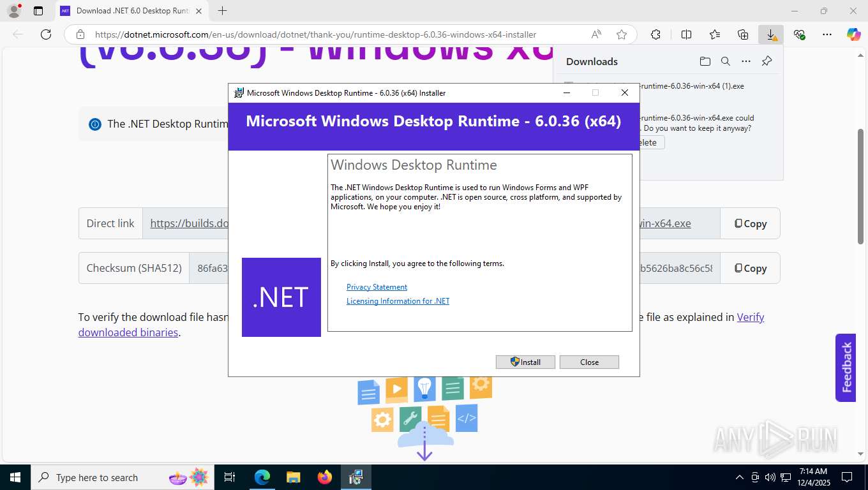The width and height of the screenshot is (868, 490).
Task: Open the Collections icon
Action: pyautogui.click(x=743, y=34)
